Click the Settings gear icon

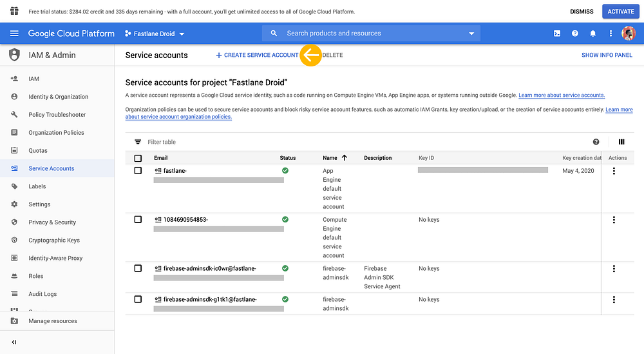14,204
